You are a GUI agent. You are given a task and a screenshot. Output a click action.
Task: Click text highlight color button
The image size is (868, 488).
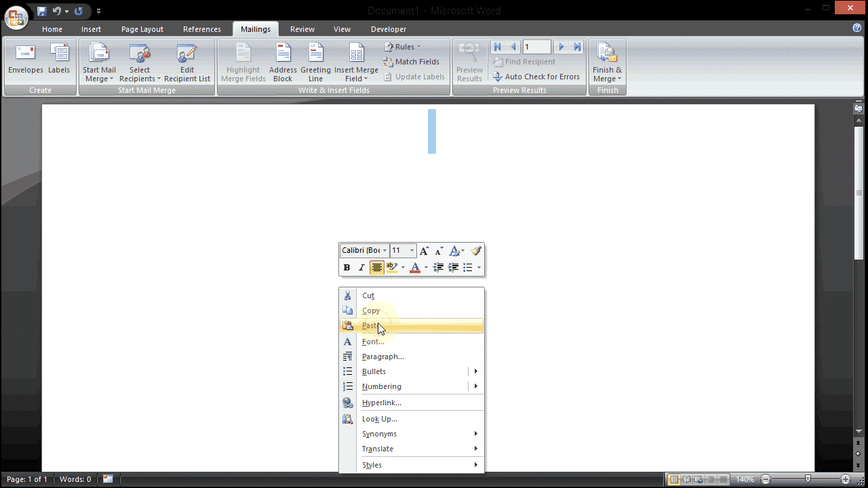[392, 268]
